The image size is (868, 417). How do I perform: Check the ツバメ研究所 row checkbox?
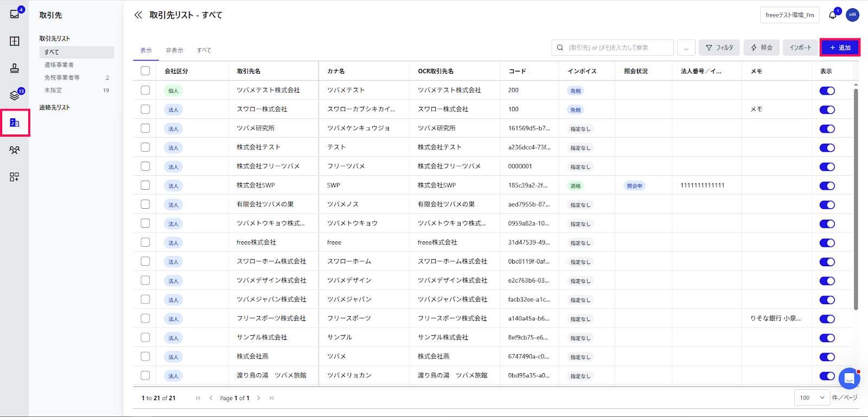click(x=145, y=128)
